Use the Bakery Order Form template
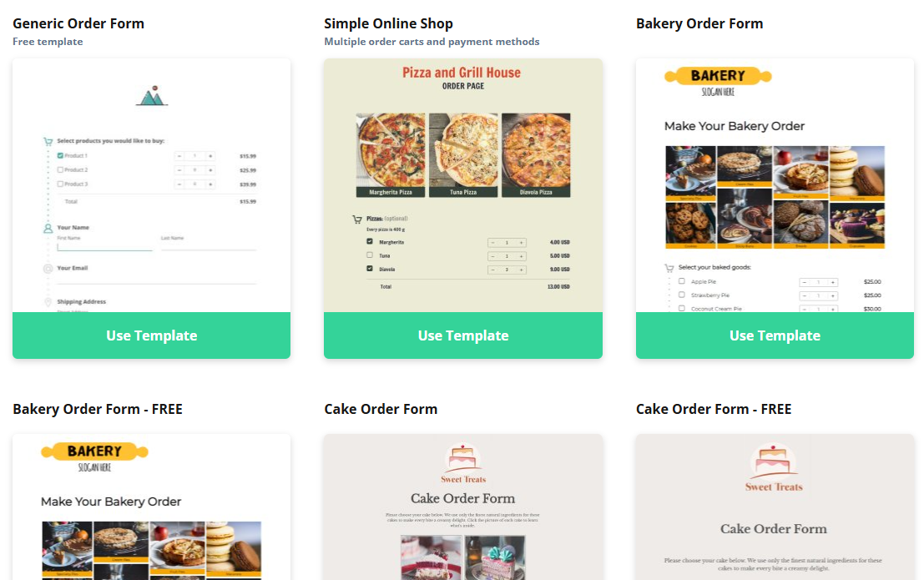Image resolution: width=924 pixels, height=580 pixels. point(775,335)
